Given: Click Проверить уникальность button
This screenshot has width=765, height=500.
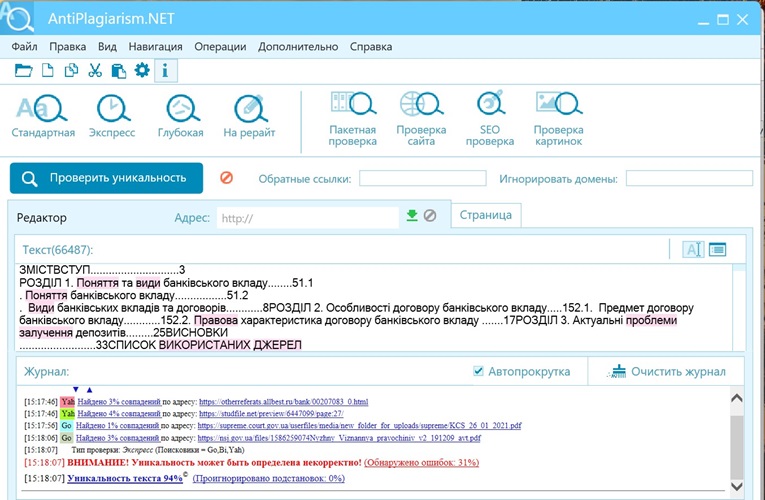Looking at the screenshot, I should [106, 178].
